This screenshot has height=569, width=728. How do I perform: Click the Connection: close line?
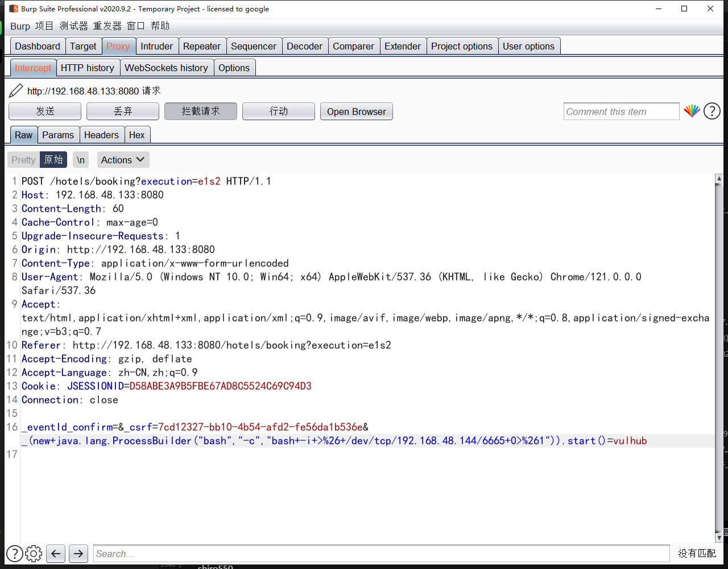coord(70,399)
